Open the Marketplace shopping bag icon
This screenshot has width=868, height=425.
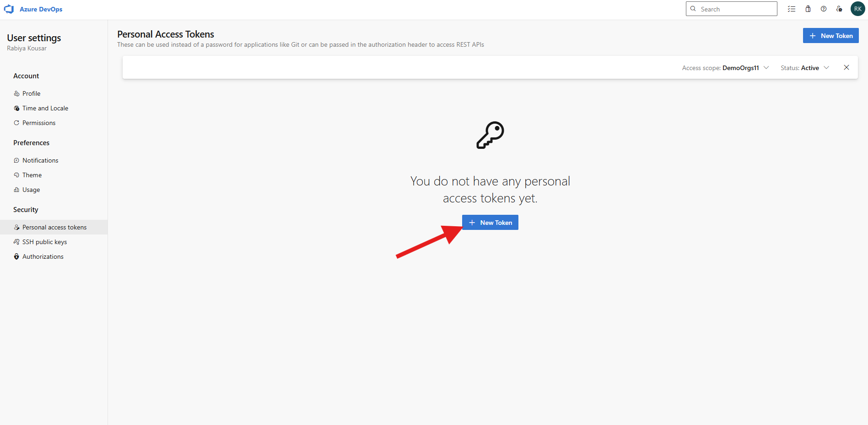pyautogui.click(x=808, y=9)
